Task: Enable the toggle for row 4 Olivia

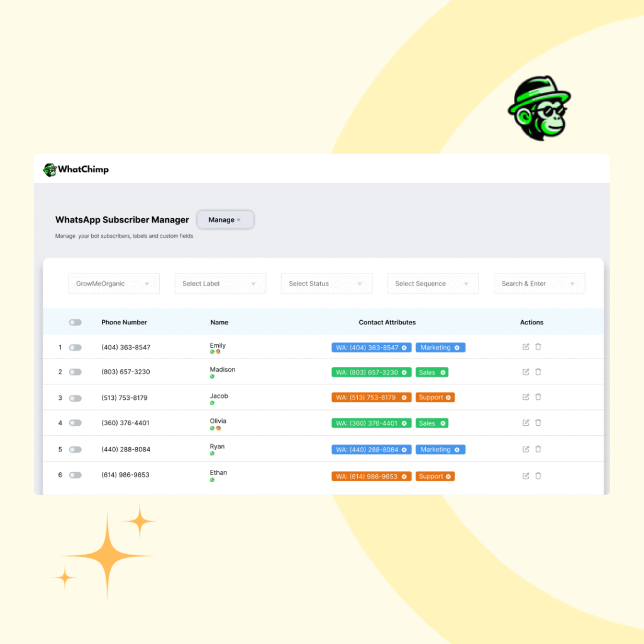Action: pos(75,423)
